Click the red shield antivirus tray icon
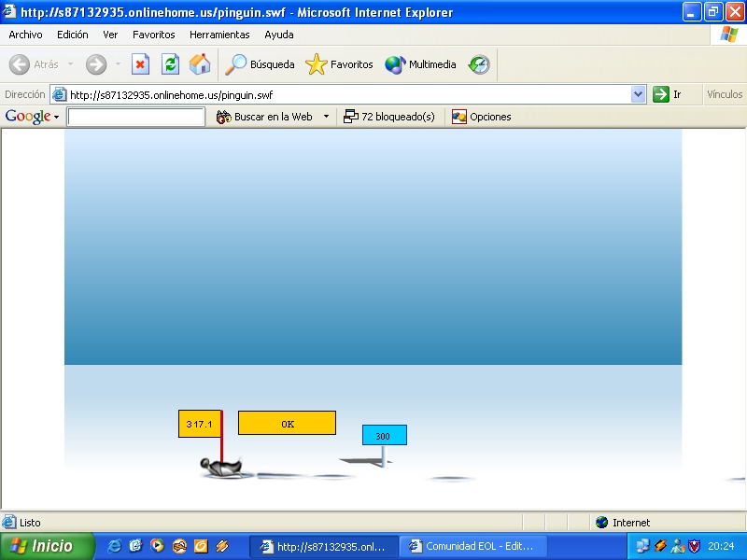The height and width of the screenshot is (560, 747). tap(694, 546)
